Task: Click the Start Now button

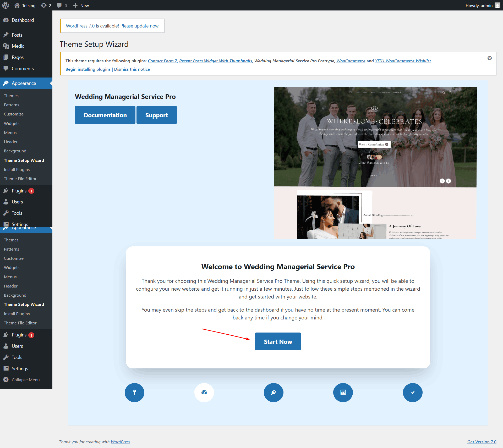Action: pyautogui.click(x=278, y=341)
